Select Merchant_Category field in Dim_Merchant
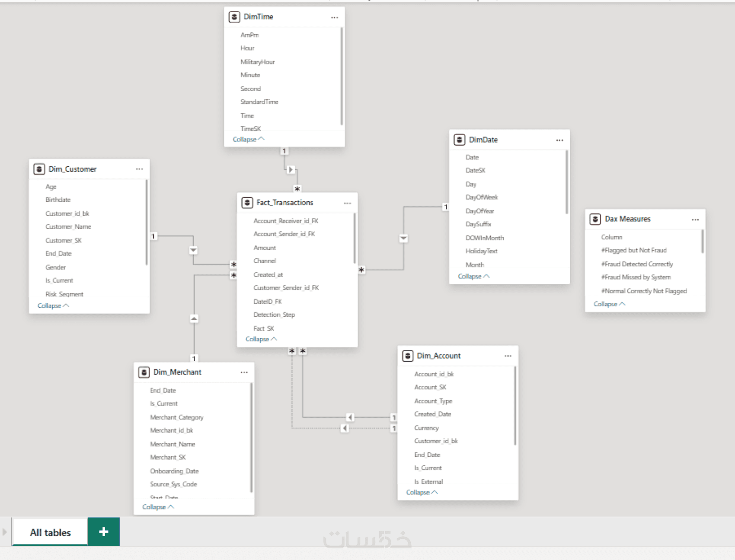735x560 pixels. pyautogui.click(x=176, y=417)
